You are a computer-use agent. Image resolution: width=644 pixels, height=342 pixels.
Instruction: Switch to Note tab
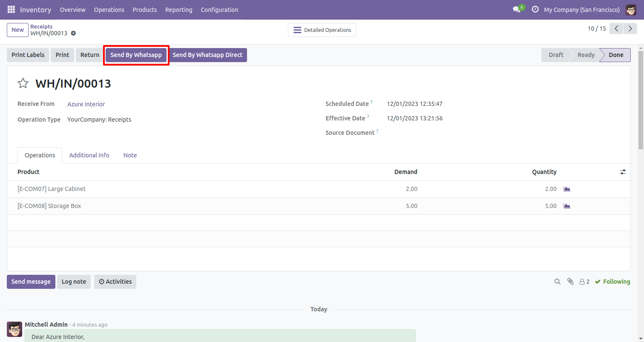130,155
